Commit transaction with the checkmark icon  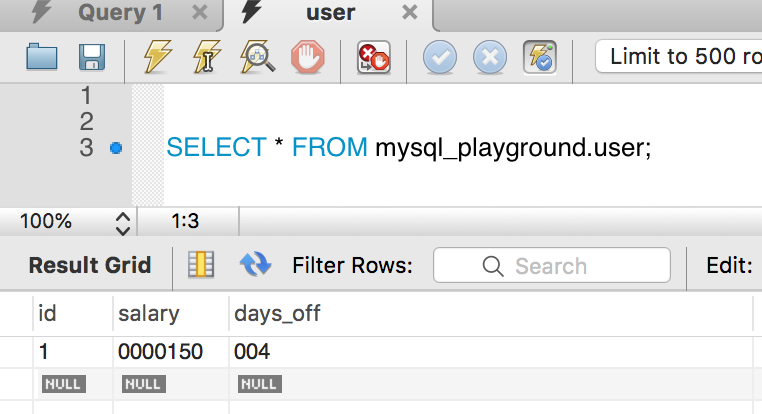point(440,57)
